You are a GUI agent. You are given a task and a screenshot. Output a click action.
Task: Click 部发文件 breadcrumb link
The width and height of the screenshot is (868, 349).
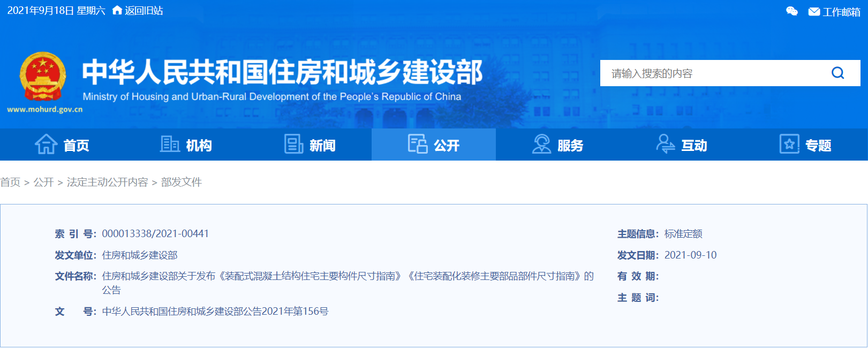182,183
